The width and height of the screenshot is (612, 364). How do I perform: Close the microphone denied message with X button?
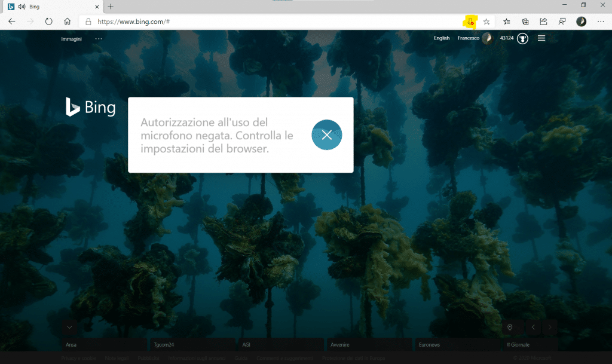point(327,135)
